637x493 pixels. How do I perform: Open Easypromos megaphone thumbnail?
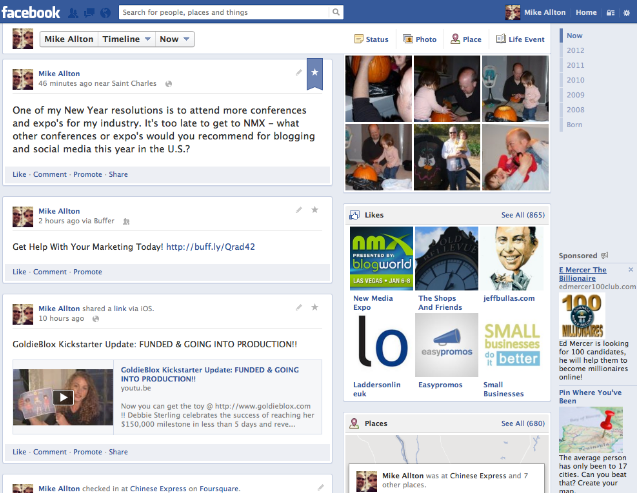[446, 345]
